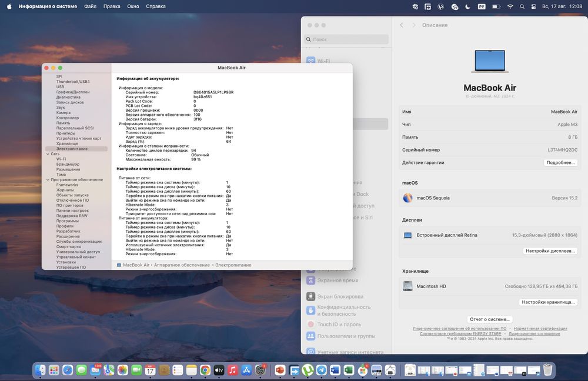
Task: Open Finder from the Dock
Action: coord(40,370)
